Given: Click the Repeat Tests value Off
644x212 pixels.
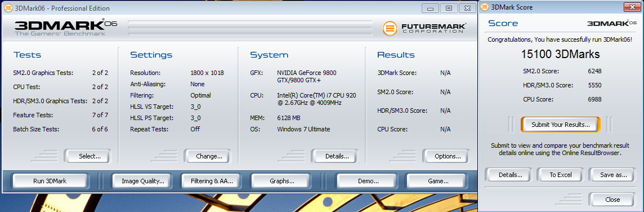Looking at the screenshot, I should (195, 129).
